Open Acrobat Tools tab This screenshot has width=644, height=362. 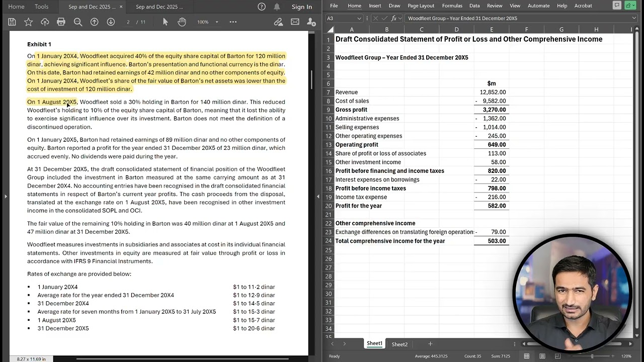[x=42, y=7]
